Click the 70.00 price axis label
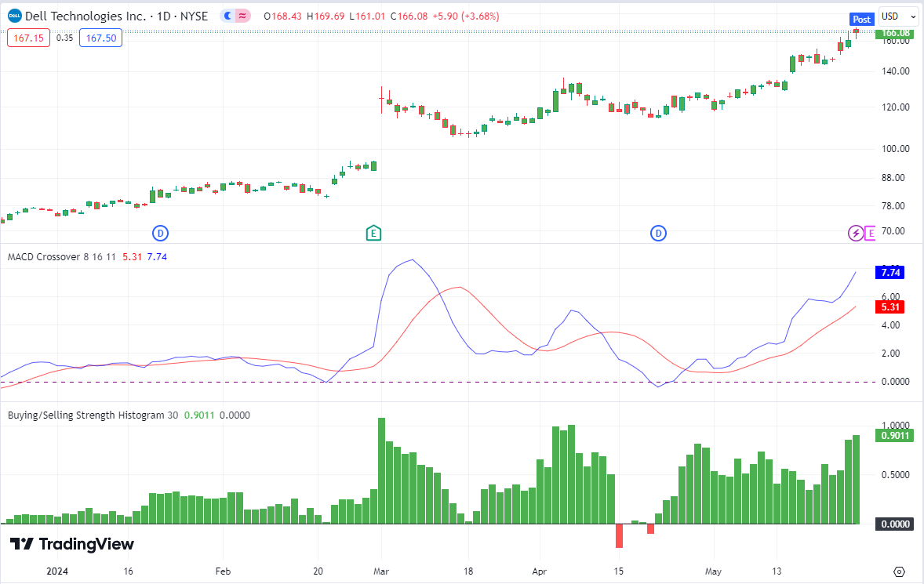Image resolution: width=924 pixels, height=584 pixels. pyautogui.click(x=893, y=230)
